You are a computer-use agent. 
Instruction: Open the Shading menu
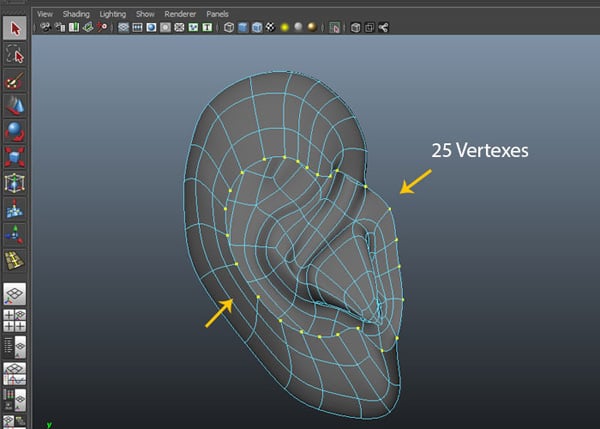click(x=76, y=15)
